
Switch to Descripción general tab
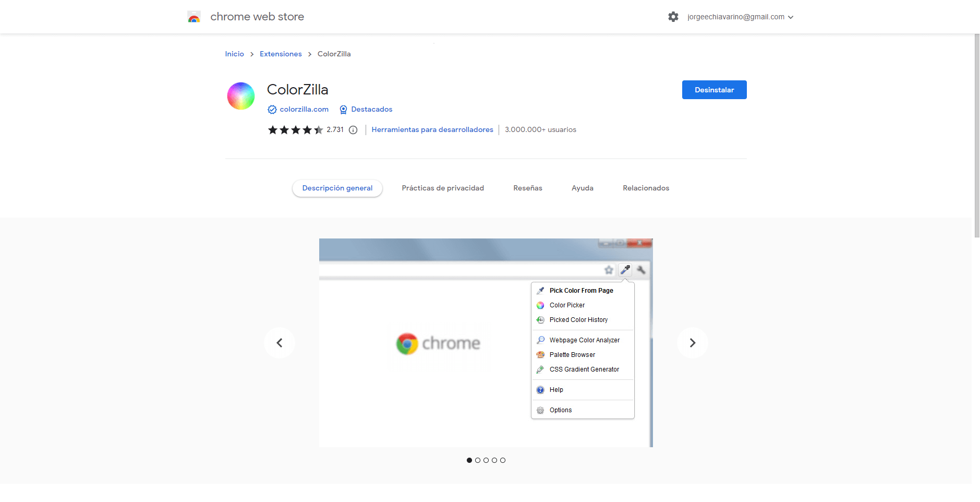click(337, 188)
